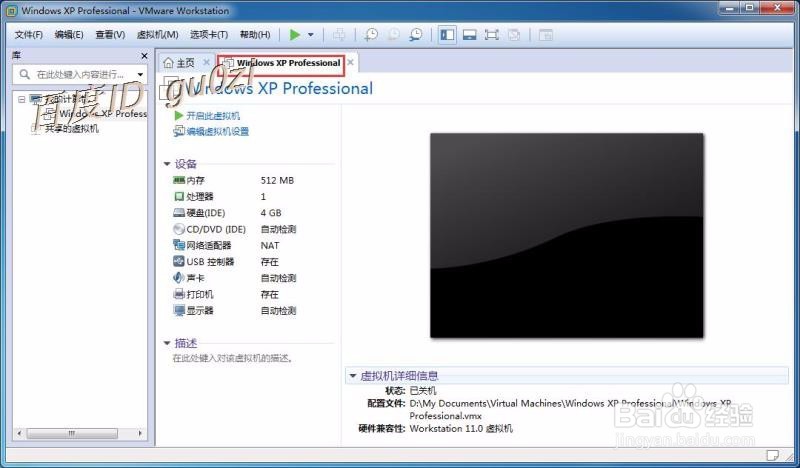Click the 4 GB hard disk value

(x=271, y=213)
